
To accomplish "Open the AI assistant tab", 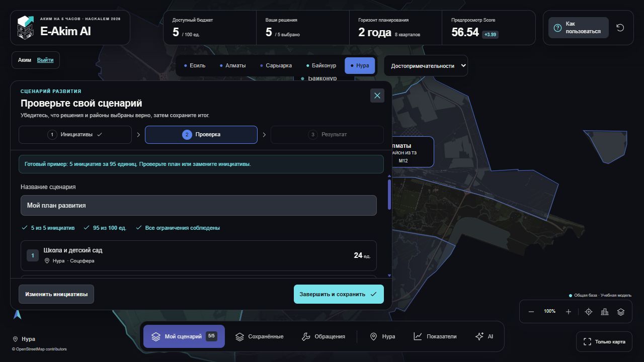I will (484, 336).
